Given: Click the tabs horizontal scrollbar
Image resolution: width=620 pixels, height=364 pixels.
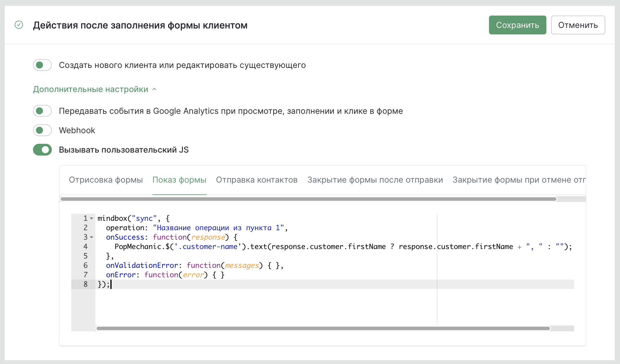Looking at the screenshot, I should (x=308, y=199).
